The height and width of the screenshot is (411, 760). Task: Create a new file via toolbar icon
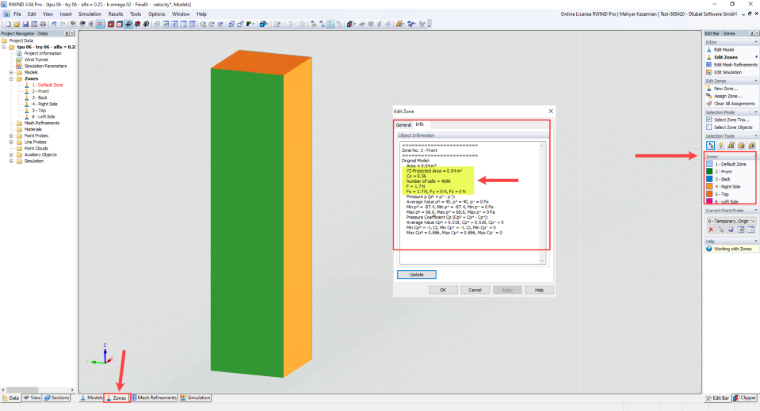click(8, 24)
